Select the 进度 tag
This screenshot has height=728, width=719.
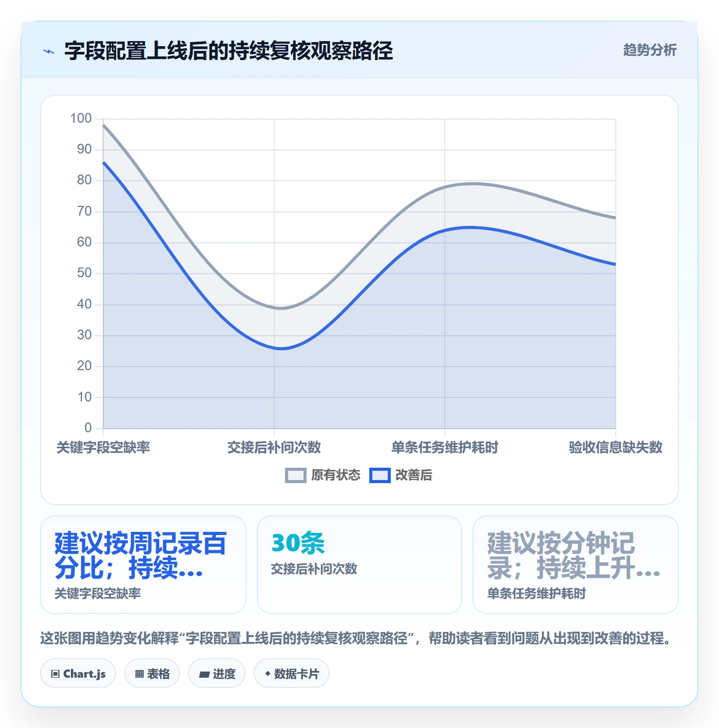[x=217, y=673]
